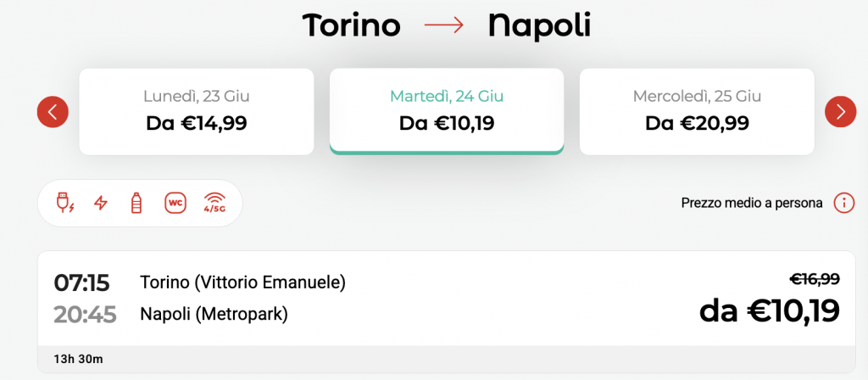This screenshot has height=380, width=868.
Task: Select the Lunedì, 23 Giu date card
Action: [197, 111]
